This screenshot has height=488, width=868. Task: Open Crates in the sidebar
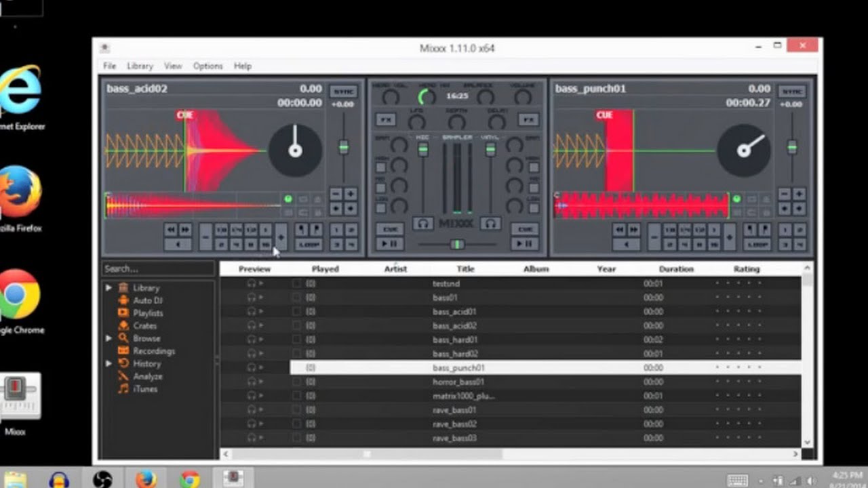pos(144,326)
